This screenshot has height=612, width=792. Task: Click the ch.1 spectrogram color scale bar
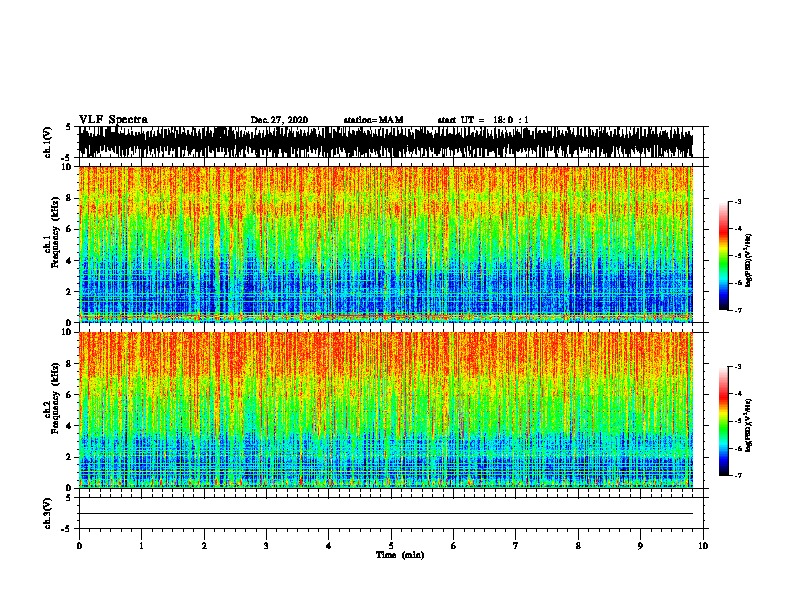[x=723, y=256]
